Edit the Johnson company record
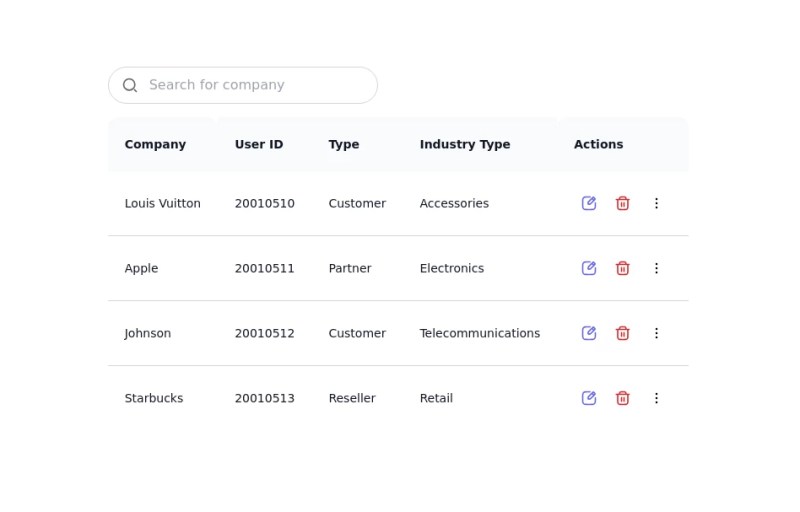Image resolution: width=800 pixels, height=512 pixels. [589, 333]
